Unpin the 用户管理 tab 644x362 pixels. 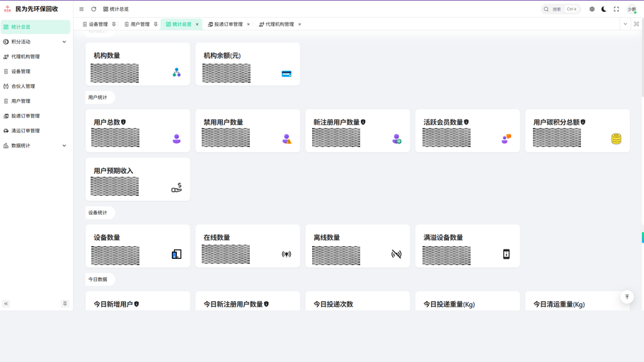(156, 24)
